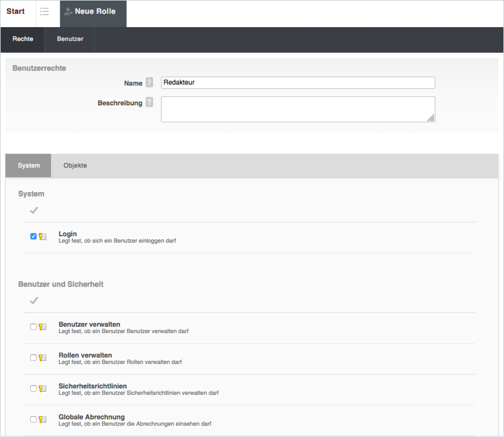Open the Benutzer tab
The width and height of the screenshot is (504, 437).
[x=70, y=39]
